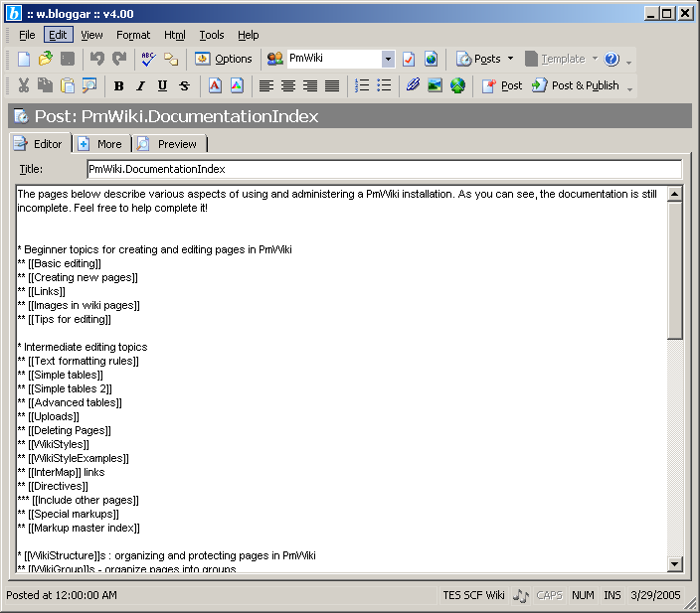Center align text
The width and height of the screenshot is (700, 613).
pos(288,85)
